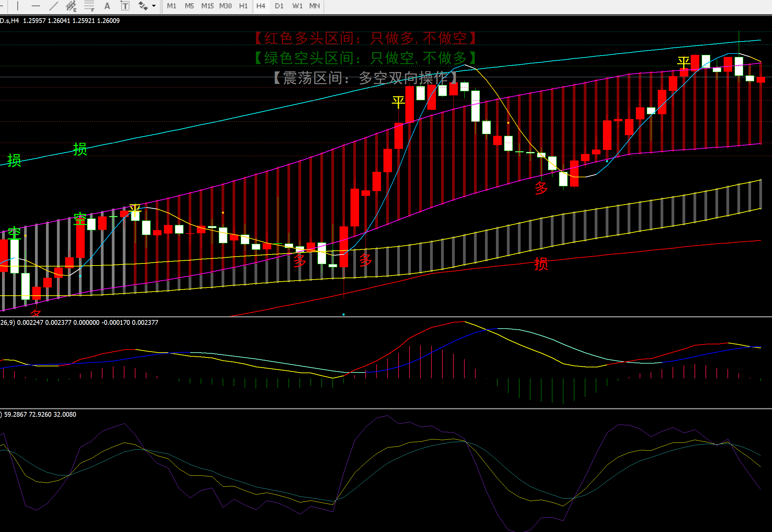This screenshot has width=772, height=532.
Task: Select the Fibonacci retracement tool
Action: tap(89, 6)
